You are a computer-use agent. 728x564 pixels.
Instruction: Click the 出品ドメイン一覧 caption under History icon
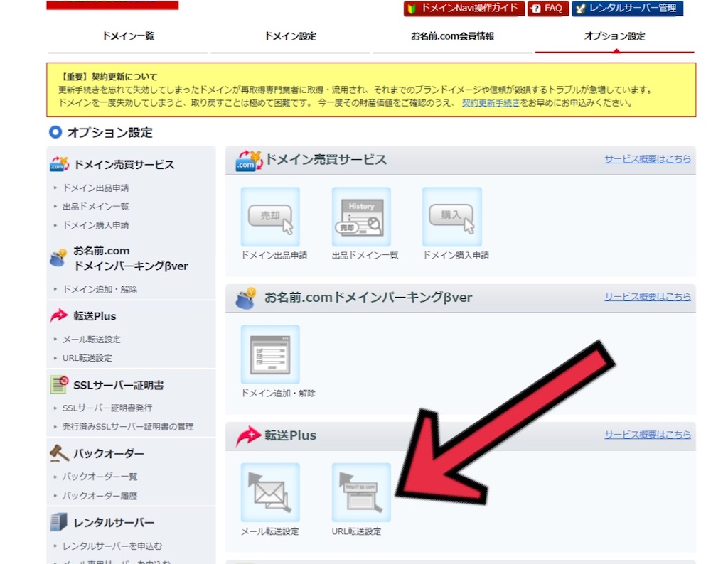tap(365, 255)
